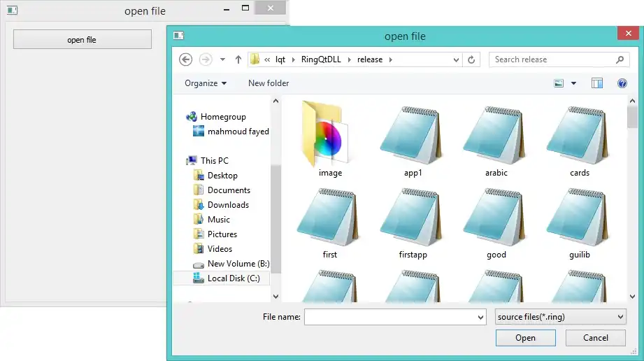
Task: Click the open file button in main window
Action: (82, 40)
